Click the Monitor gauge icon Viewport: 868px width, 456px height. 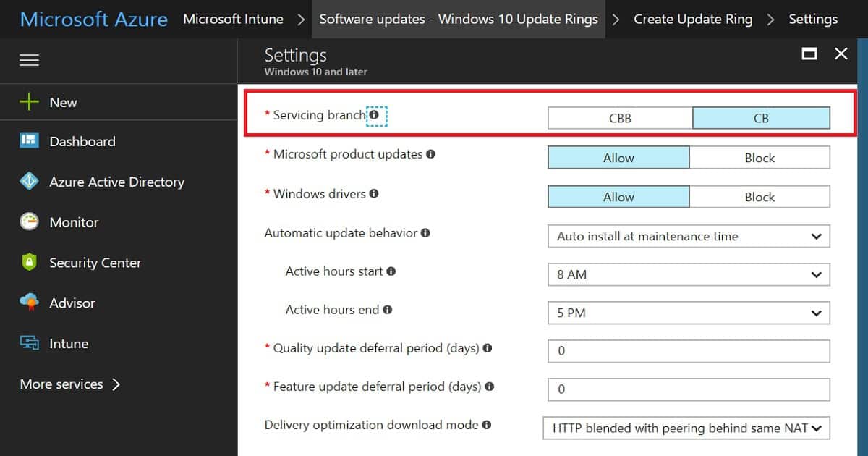[x=29, y=222]
